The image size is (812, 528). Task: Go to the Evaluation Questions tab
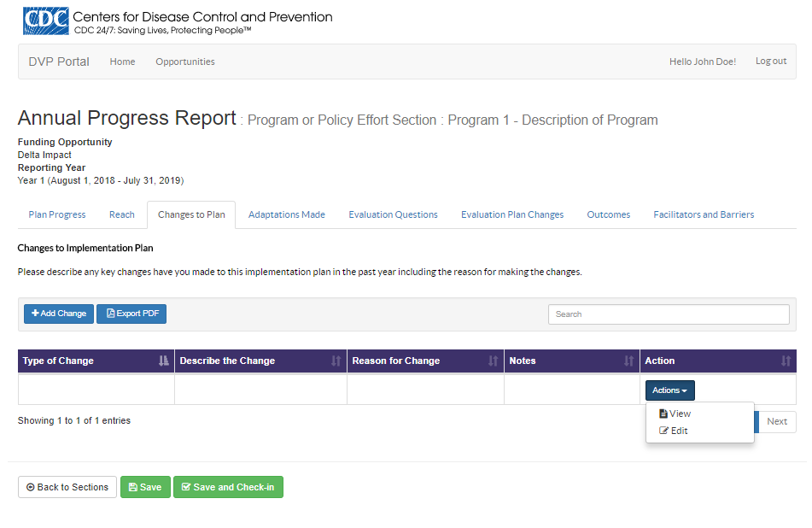pyautogui.click(x=393, y=214)
